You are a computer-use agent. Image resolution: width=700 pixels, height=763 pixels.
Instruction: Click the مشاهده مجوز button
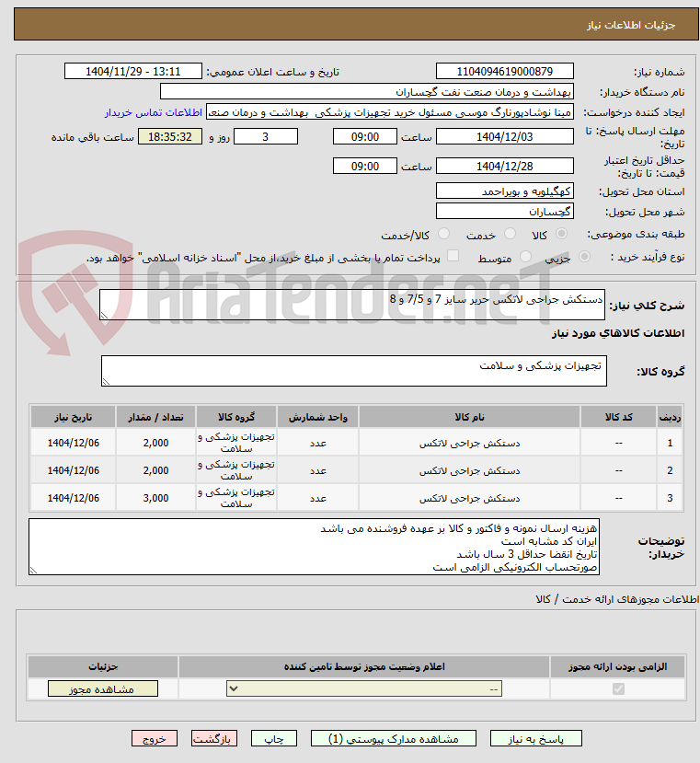(x=103, y=688)
